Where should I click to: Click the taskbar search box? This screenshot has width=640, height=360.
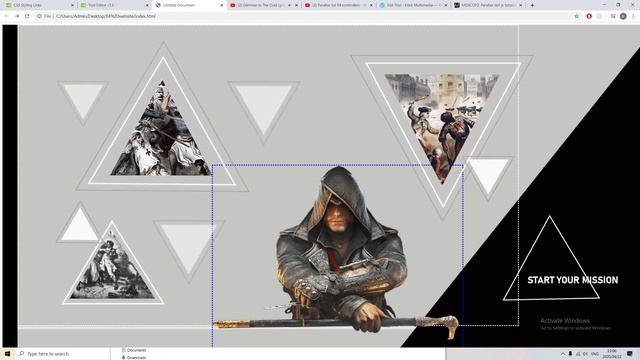(63, 354)
